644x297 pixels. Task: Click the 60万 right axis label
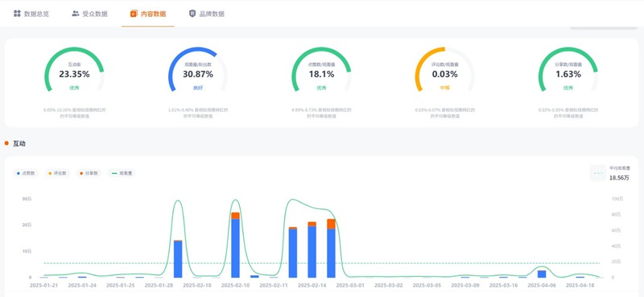tap(617, 230)
